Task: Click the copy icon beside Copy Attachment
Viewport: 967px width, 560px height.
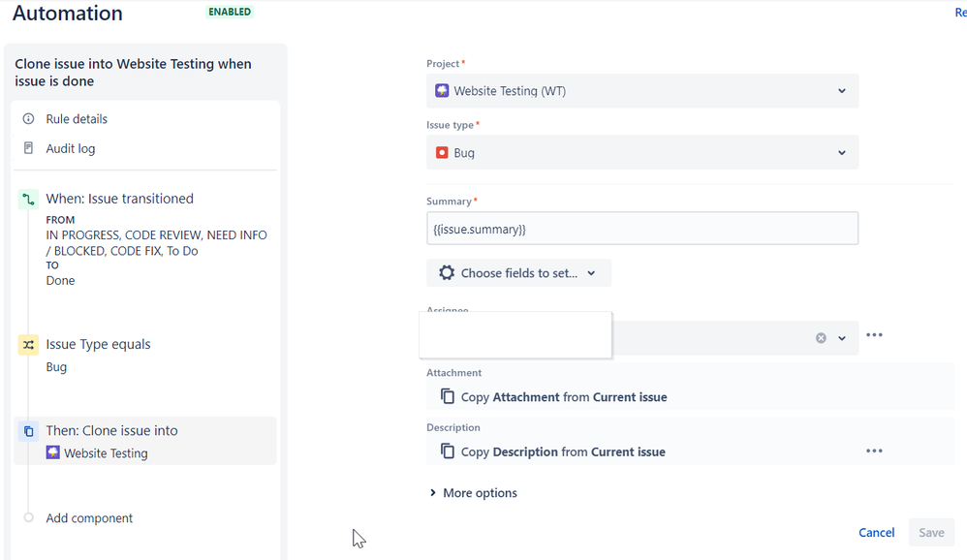Action: [447, 396]
